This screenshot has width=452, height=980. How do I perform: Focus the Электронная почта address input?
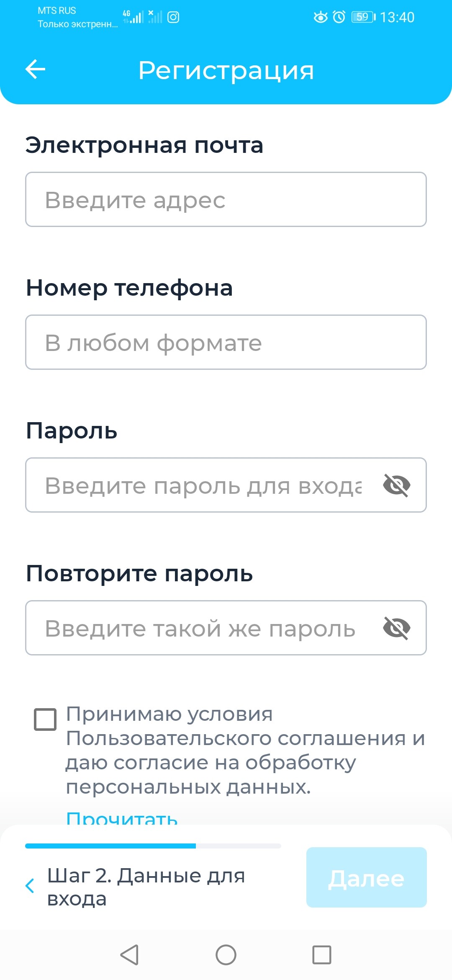[226, 199]
